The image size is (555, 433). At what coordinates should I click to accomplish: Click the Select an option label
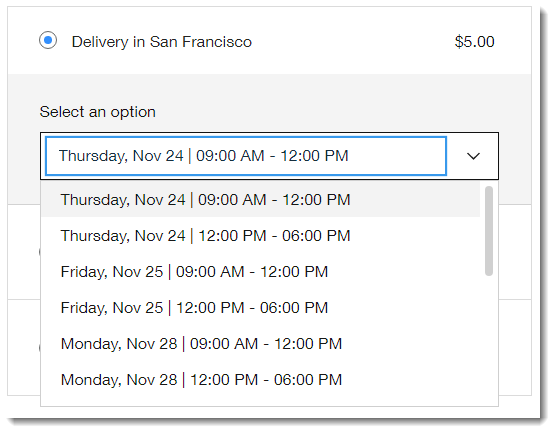click(x=97, y=112)
